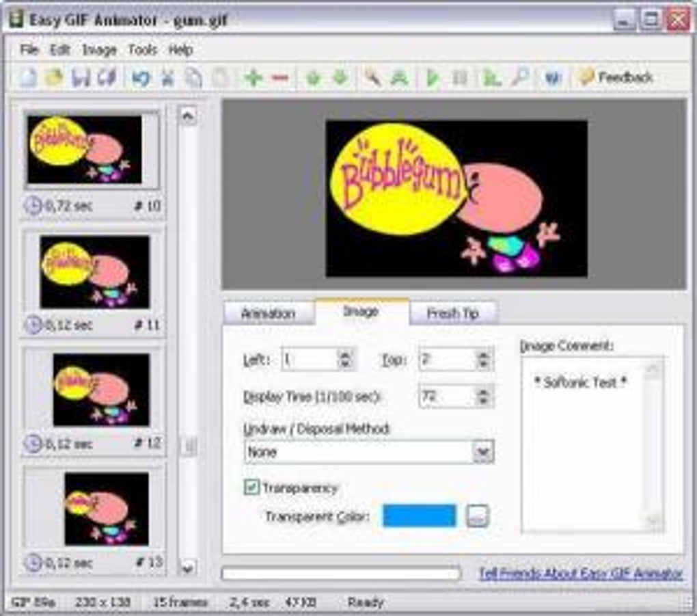Click the application icon in the title bar

16,20
